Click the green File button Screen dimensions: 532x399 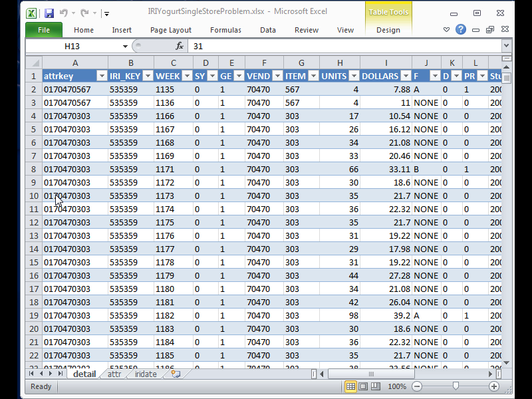coord(44,30)
